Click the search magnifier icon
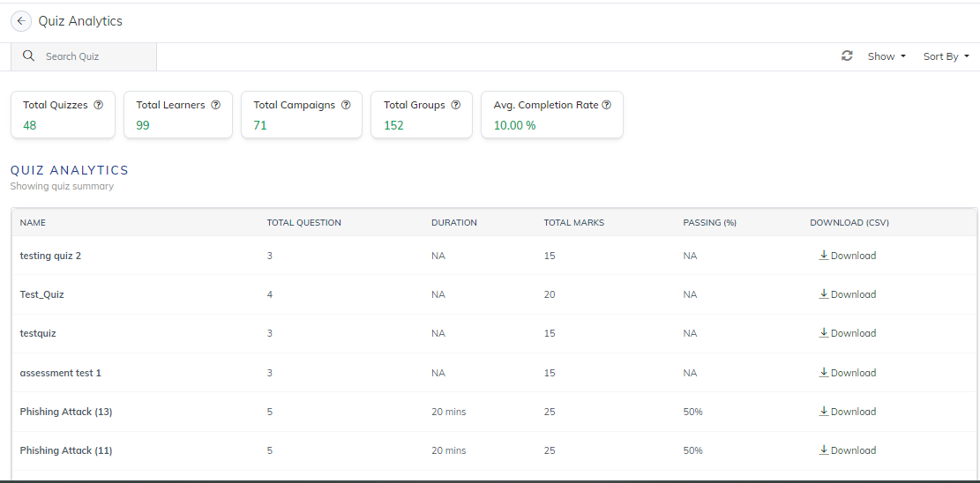 coord(29,56)
